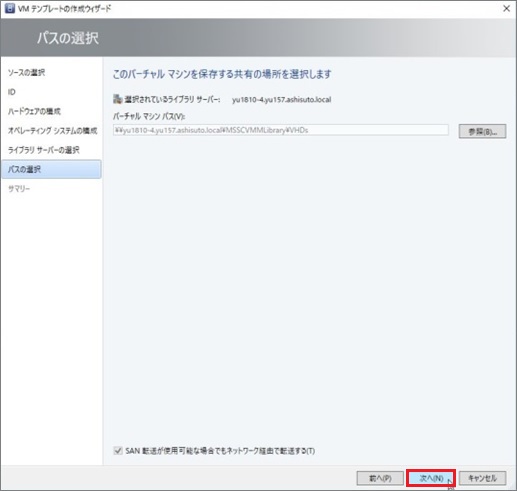The image size is (517, 491).
Task: Open ライブラリ サーバーの選択 step
Action: (43, 150)
